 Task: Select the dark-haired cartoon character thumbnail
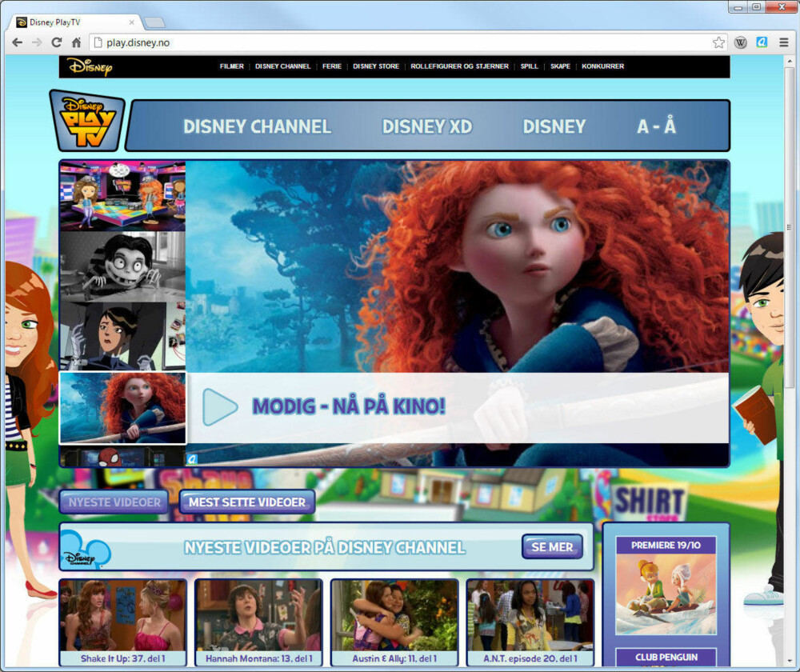[122, 336]
